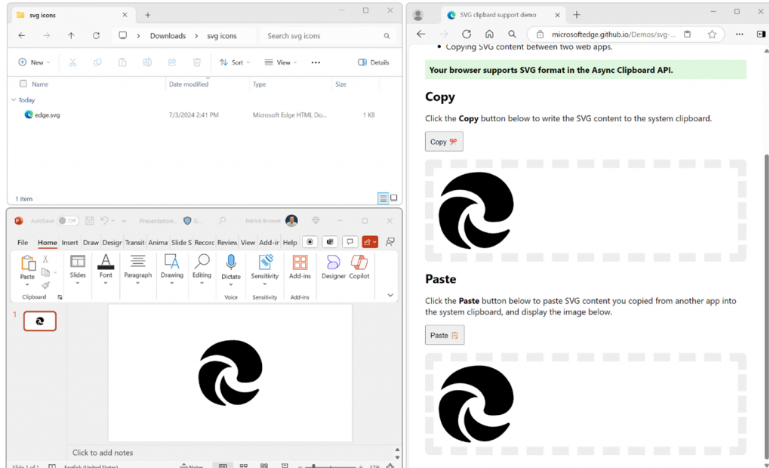The width and height of the screenshot is (769, 468).
Task: Click the Add-ins icon in the ribbon
Action: point(299,262)
